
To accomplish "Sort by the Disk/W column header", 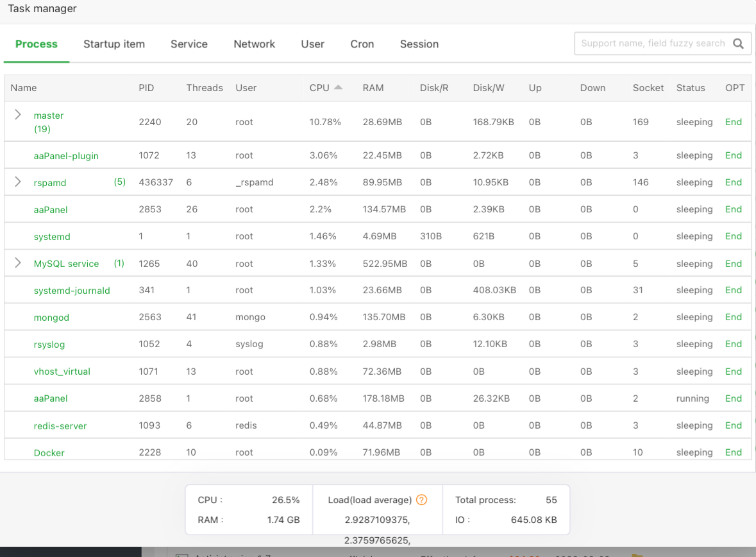I will click(489, 88).
